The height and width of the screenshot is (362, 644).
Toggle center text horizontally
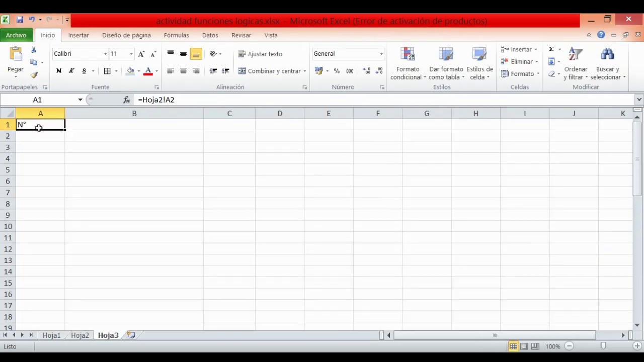(183, 71)
